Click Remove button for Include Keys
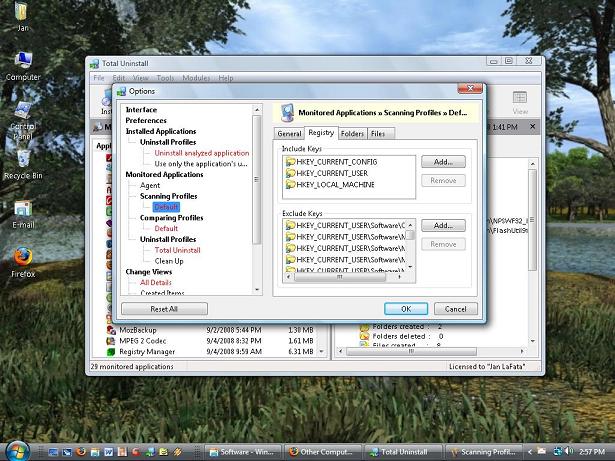 [x=443, y=180]
